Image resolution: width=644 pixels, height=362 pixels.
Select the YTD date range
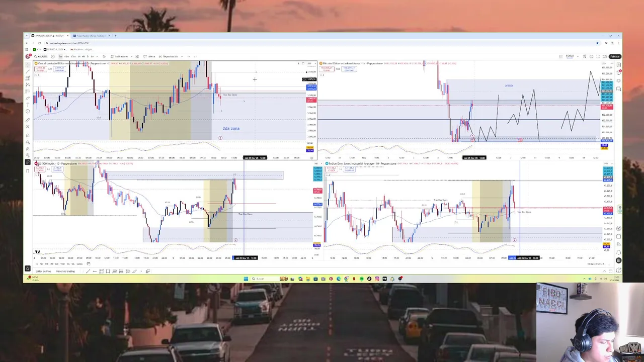(x=63, y=264)
